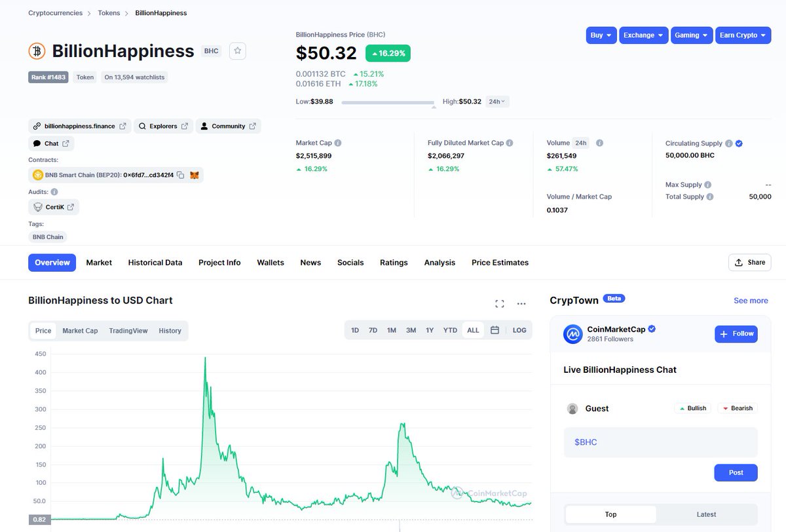Viewport: 786px width, 532px height.
Task: Set chart range to 3M
Action: click(x=411, y=330)
